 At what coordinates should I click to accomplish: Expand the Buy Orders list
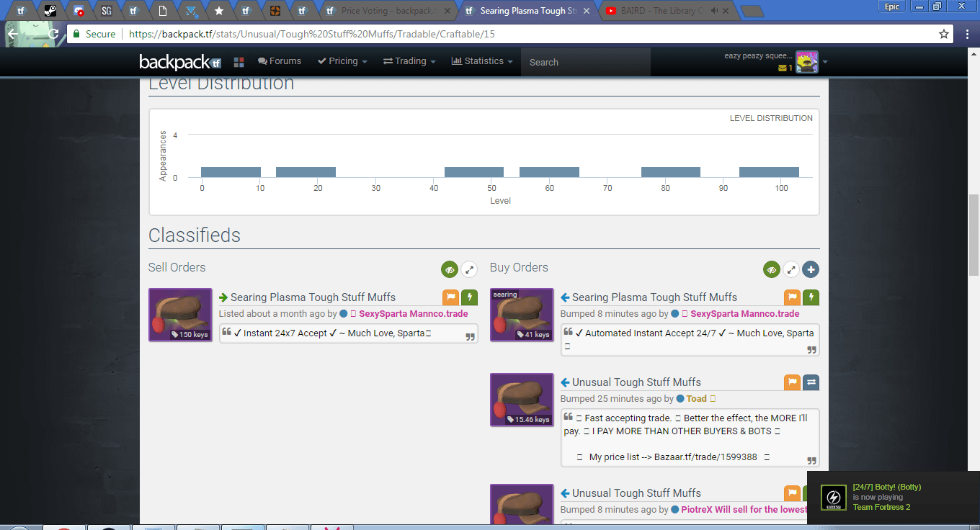coord(791,270)
